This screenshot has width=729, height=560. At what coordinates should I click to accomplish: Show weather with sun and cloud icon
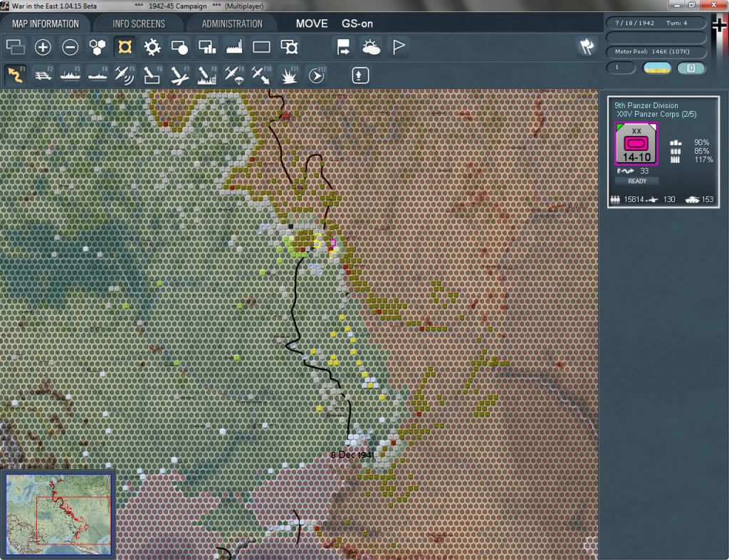tap(371, 47)
